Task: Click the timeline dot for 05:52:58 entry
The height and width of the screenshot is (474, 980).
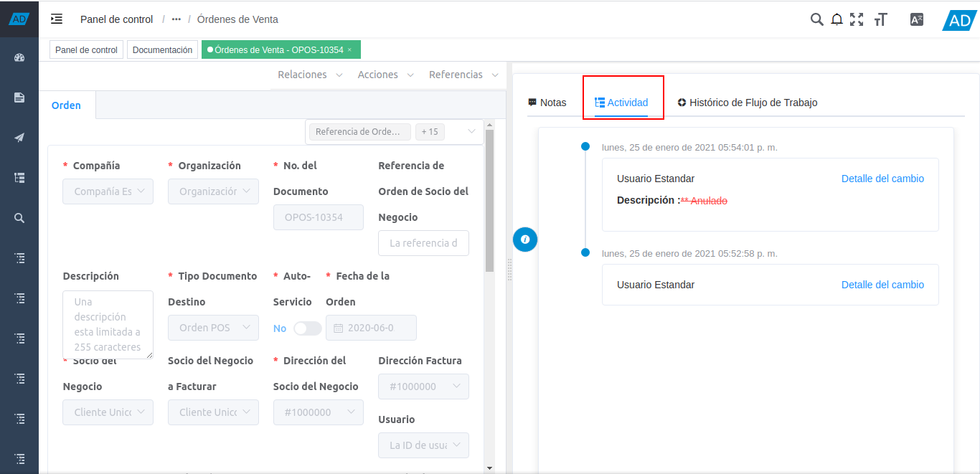Action: coord(585,252)
